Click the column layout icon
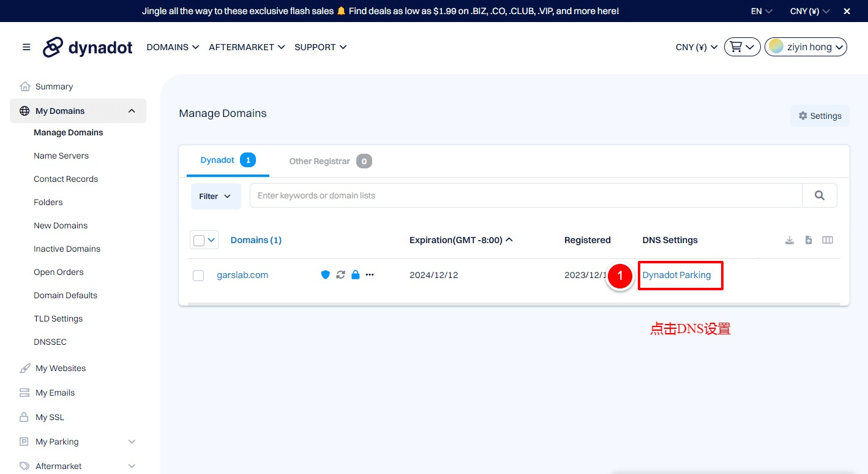Image resolution: width=868 pixels, height=474 pixels. [x=828, y=240]
